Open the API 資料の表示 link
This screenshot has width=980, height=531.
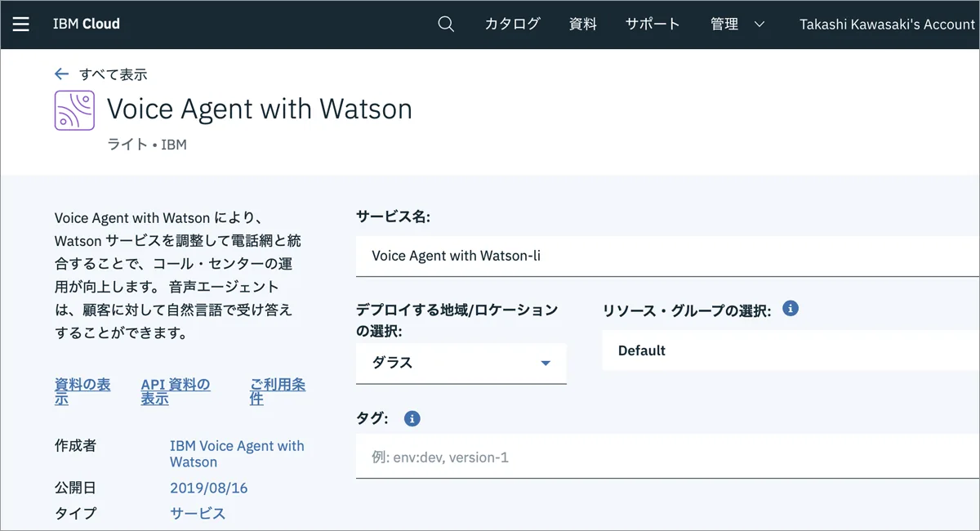click(x=176, y=392)
